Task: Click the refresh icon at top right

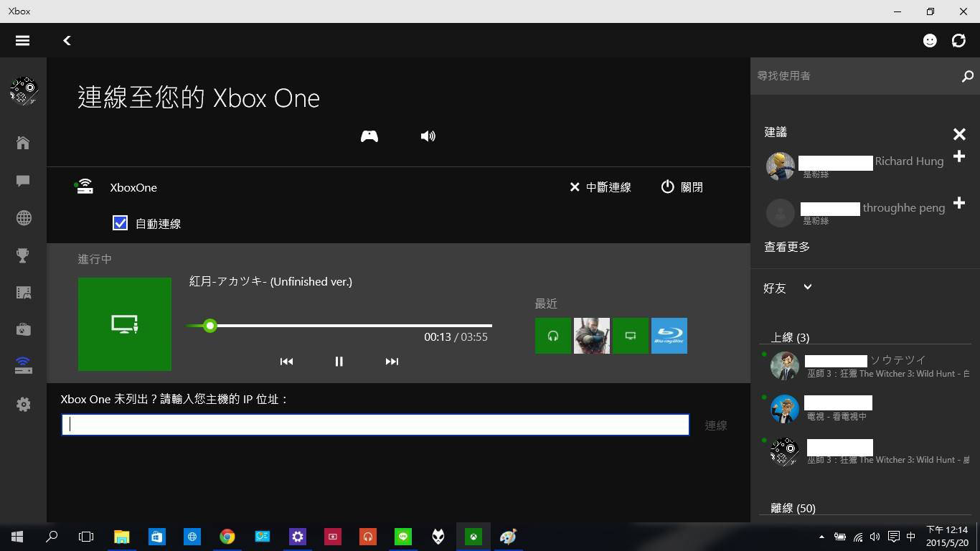Action: 958,41
